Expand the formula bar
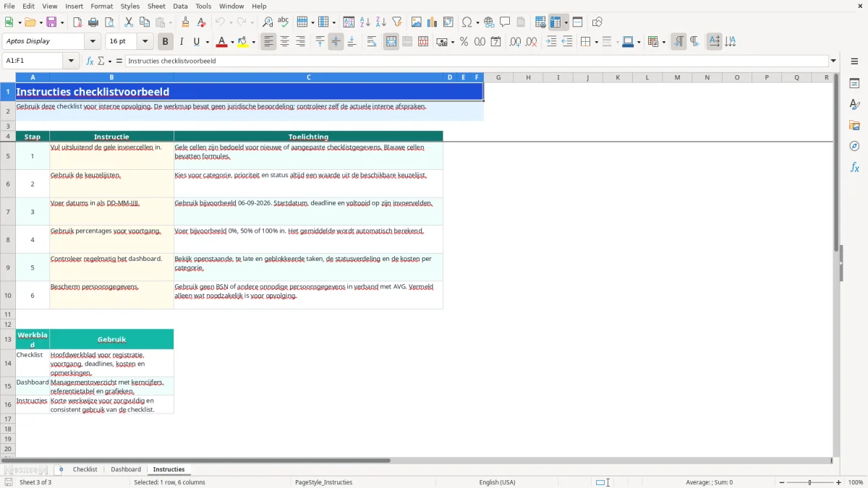Image resolution: width=868 pixels, height=488 pixels. tap(833, 61)
